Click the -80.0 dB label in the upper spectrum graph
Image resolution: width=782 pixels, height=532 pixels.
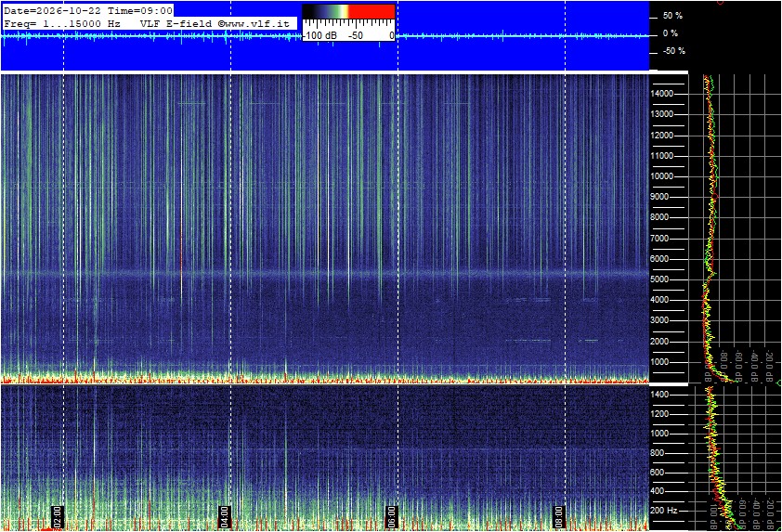coord(723,367)
